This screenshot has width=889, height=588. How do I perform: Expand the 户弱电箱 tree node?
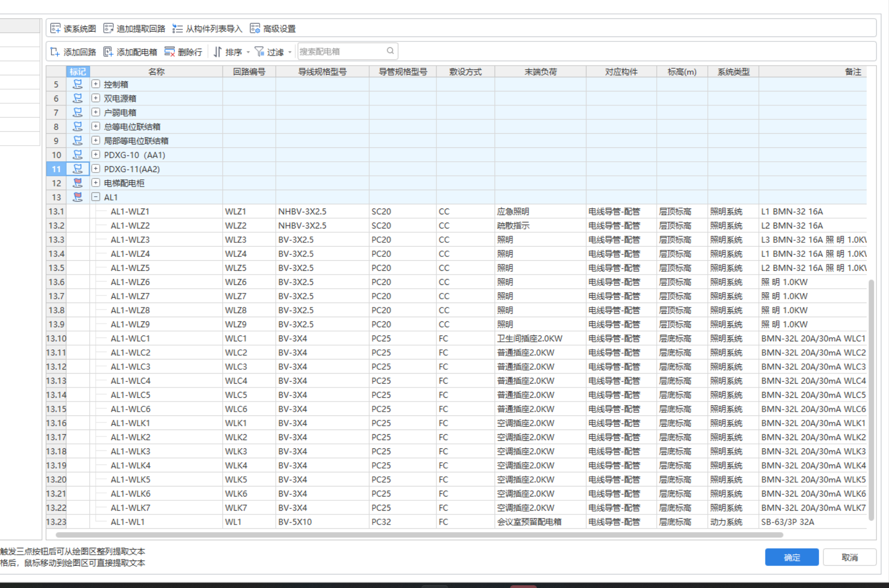point(96,112)
